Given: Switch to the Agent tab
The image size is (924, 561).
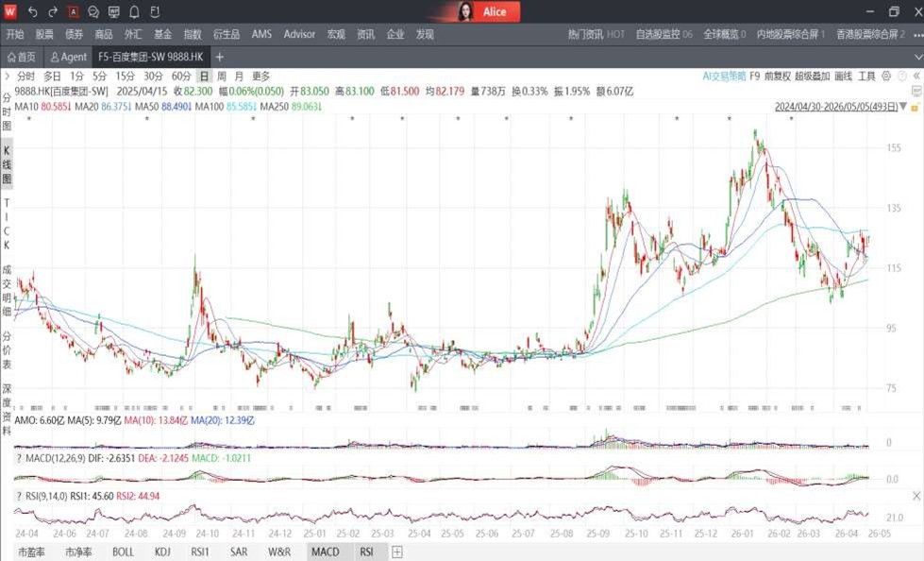Looking at the screenshot, I should (x=68, y=57).
